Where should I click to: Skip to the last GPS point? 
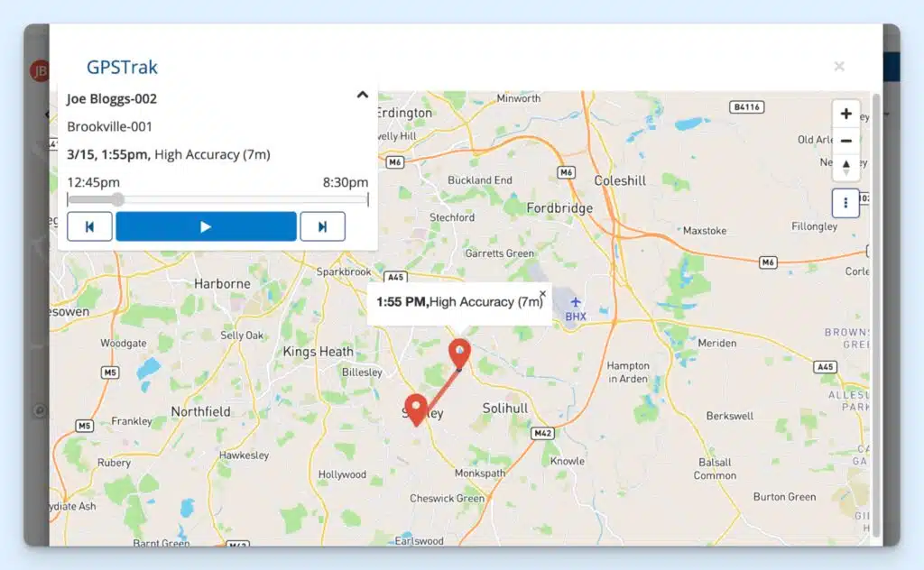coord(322,226)
